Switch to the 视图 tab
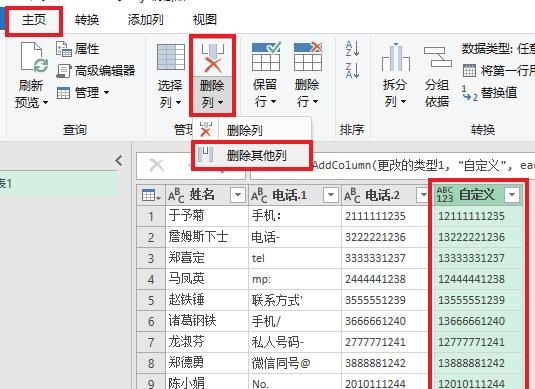This screenshot has width=535, height=389. (x=205, y=20)
